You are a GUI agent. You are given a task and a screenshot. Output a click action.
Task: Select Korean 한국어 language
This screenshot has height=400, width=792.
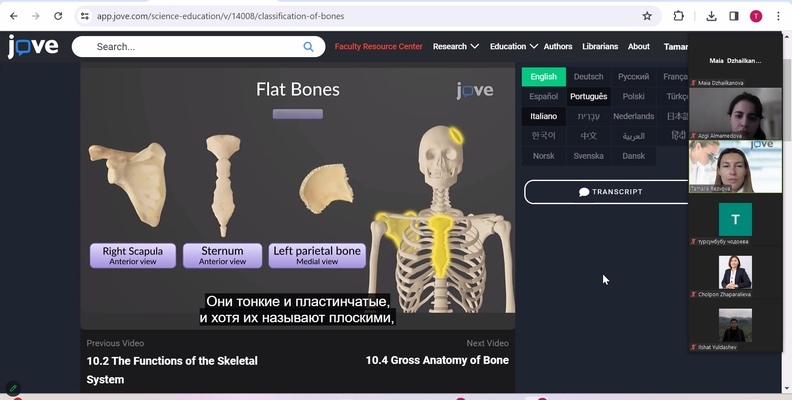coord(543,136)
